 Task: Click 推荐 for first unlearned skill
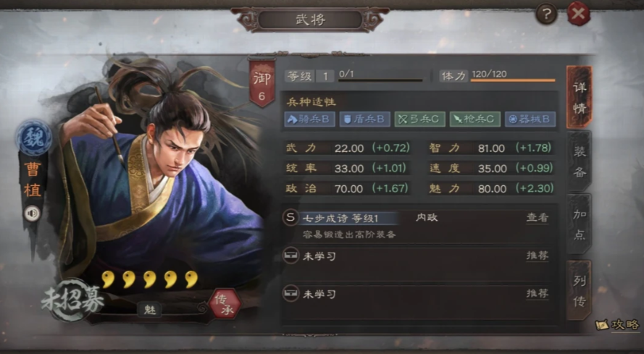538,256
